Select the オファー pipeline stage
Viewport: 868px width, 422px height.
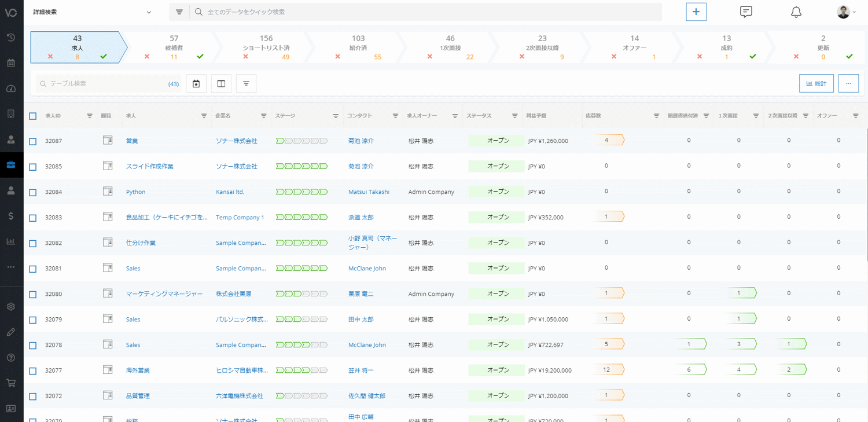(x=634, y=47)
